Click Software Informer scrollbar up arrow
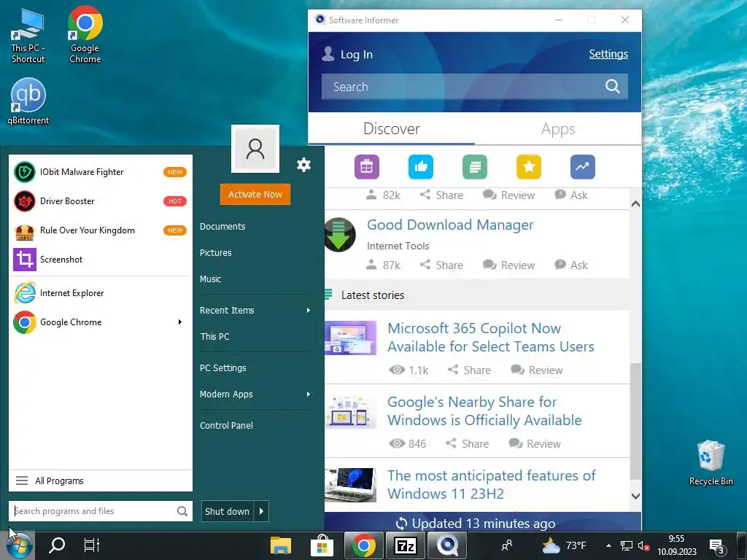Image resolution: width=747 pixels, height=560 pixels. [635, 204]
